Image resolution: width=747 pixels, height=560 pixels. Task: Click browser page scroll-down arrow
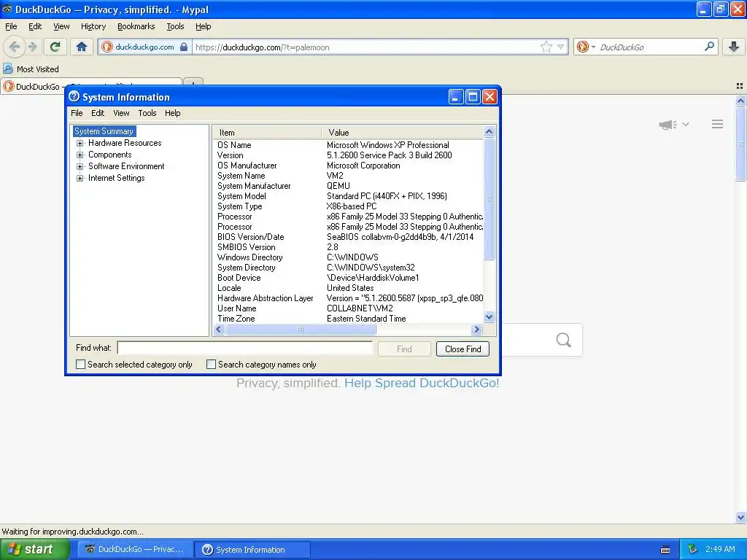pos(740,517)
